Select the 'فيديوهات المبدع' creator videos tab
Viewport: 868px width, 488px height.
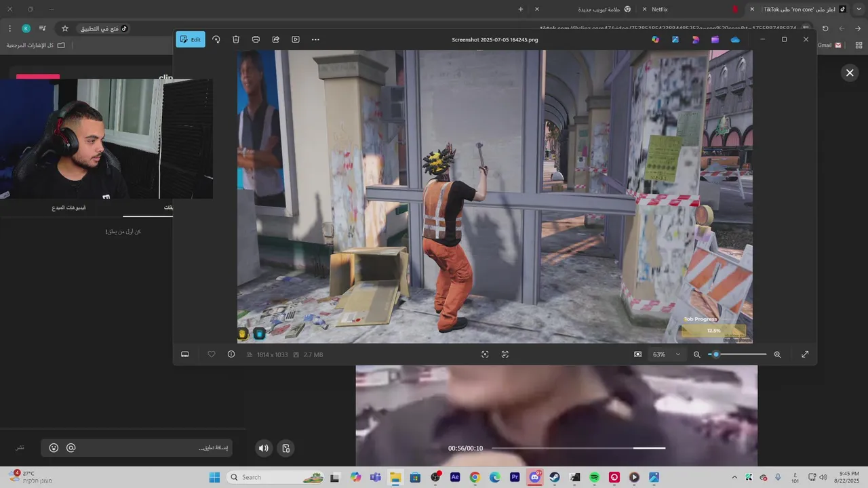(69, 207)
